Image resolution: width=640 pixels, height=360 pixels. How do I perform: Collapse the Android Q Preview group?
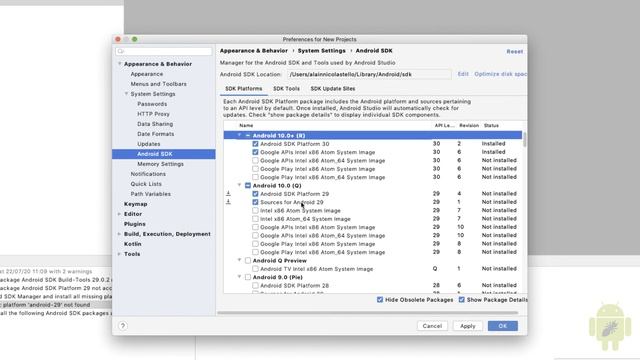[x=240, y=260]
